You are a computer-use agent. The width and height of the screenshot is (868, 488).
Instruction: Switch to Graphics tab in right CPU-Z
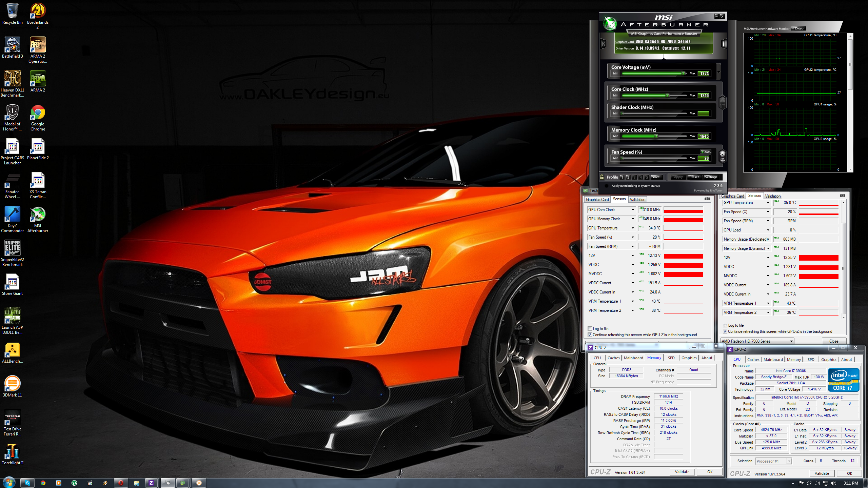[x=829, y=360]
